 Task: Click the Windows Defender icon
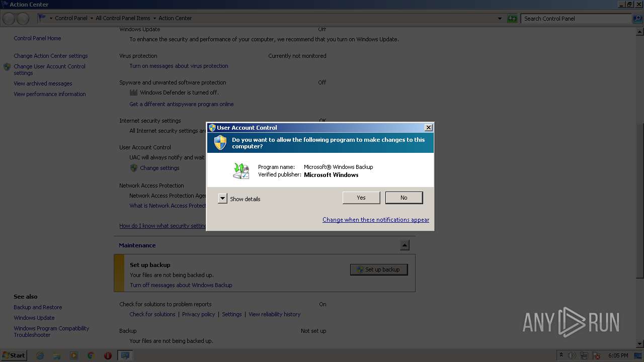click(133, 93)
